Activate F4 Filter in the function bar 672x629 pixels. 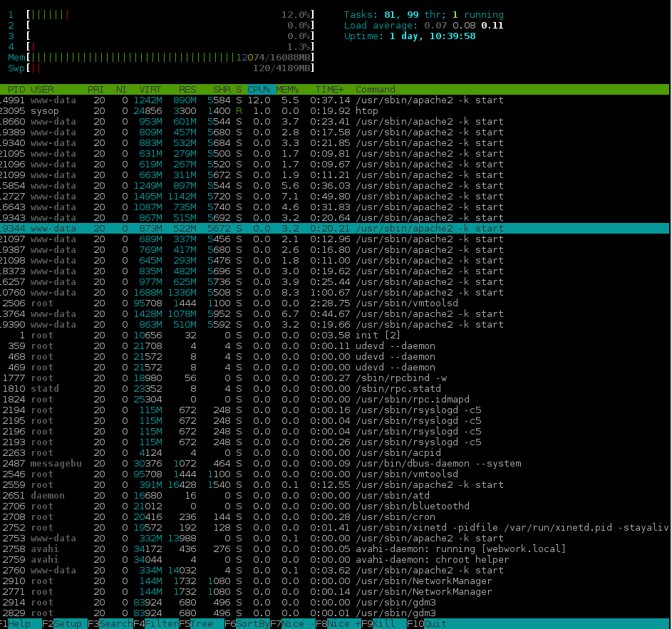tap(156, 624)
